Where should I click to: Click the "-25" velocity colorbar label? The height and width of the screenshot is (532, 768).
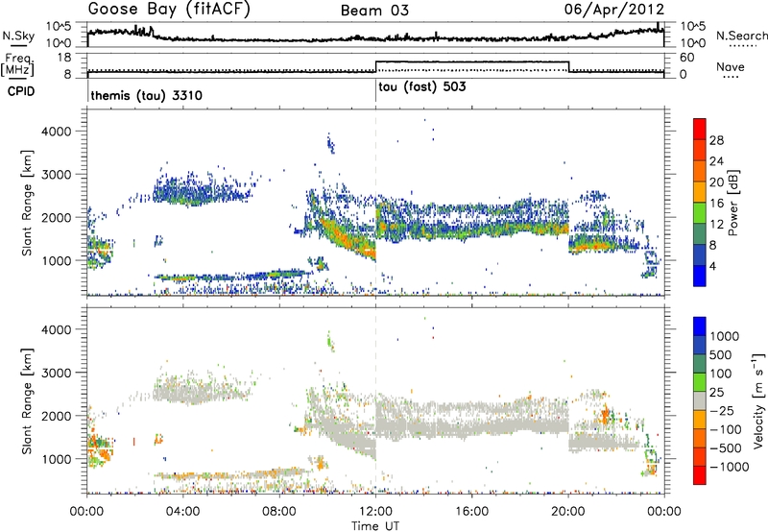(x=722, y=411)
